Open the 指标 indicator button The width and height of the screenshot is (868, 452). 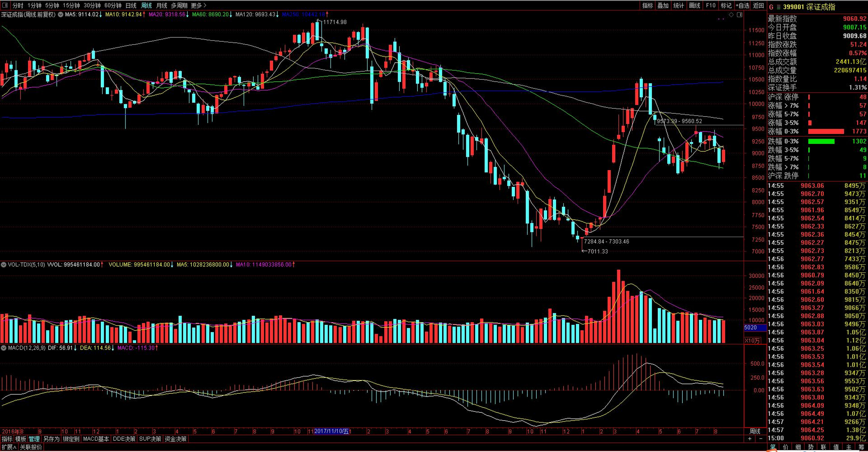coord(647,5)
